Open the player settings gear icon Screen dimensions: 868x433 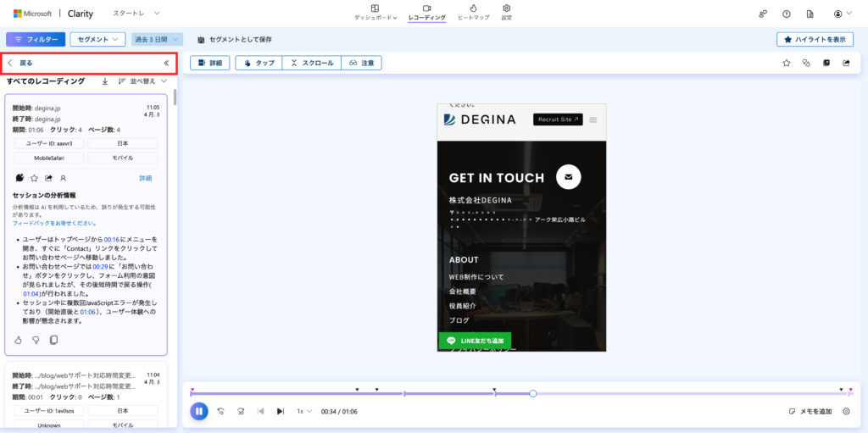[845, 411]
